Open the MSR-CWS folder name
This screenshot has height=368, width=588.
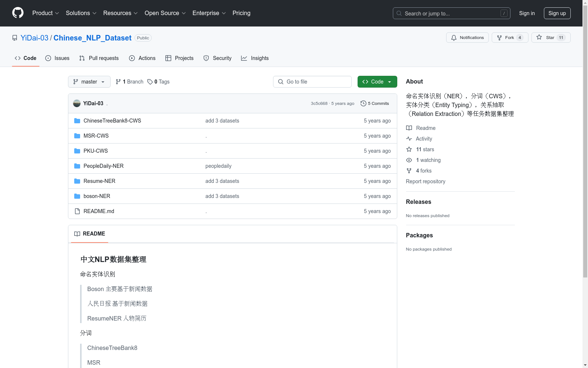(96, 136)
